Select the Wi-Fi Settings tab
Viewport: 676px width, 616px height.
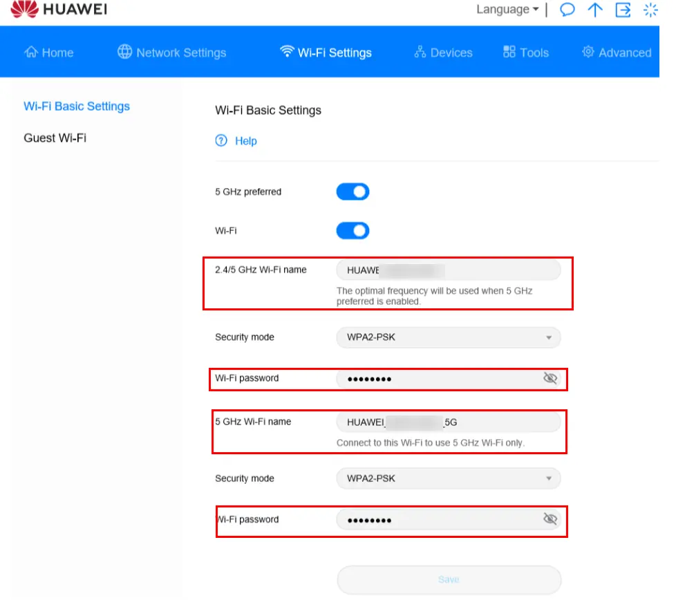326,52
